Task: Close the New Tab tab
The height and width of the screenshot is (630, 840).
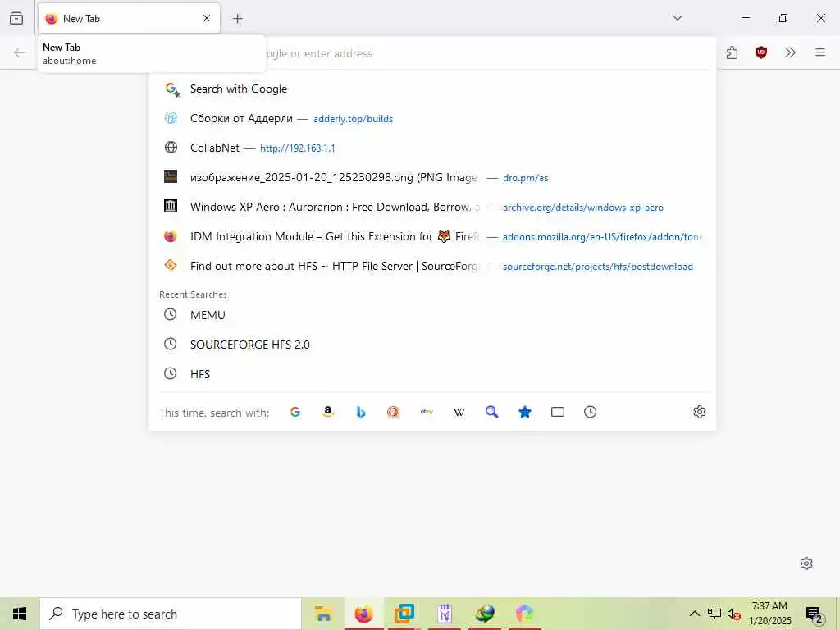Action: 207,18
